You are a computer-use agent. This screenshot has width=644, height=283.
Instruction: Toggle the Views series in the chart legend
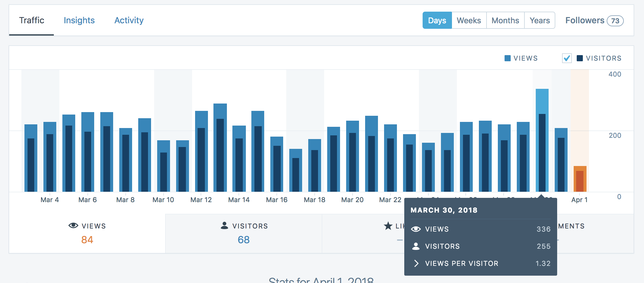(522, 58)
